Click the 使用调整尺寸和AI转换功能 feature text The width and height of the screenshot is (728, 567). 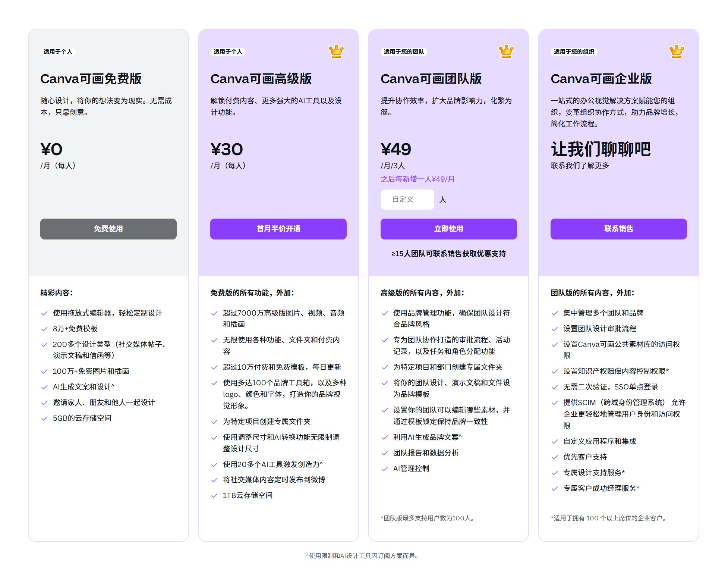point(281,443)
